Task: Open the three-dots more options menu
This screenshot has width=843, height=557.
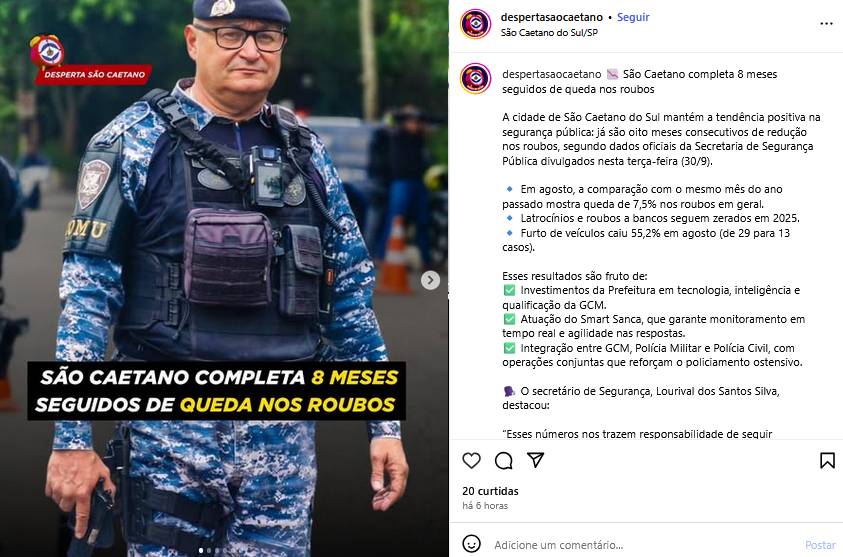Action: coord(826,24)
